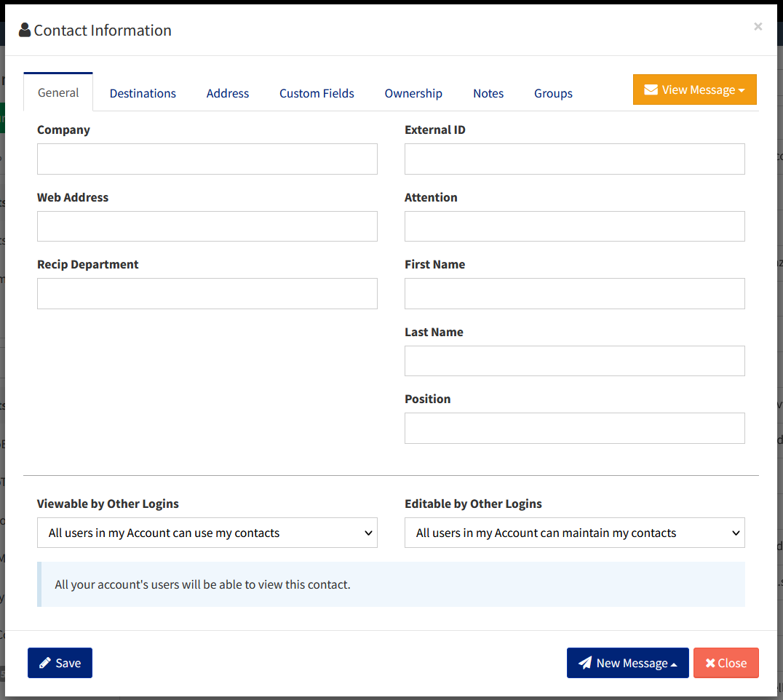Click inside the Company input field
The image size is (783, 700).
(x=207, y=159)
